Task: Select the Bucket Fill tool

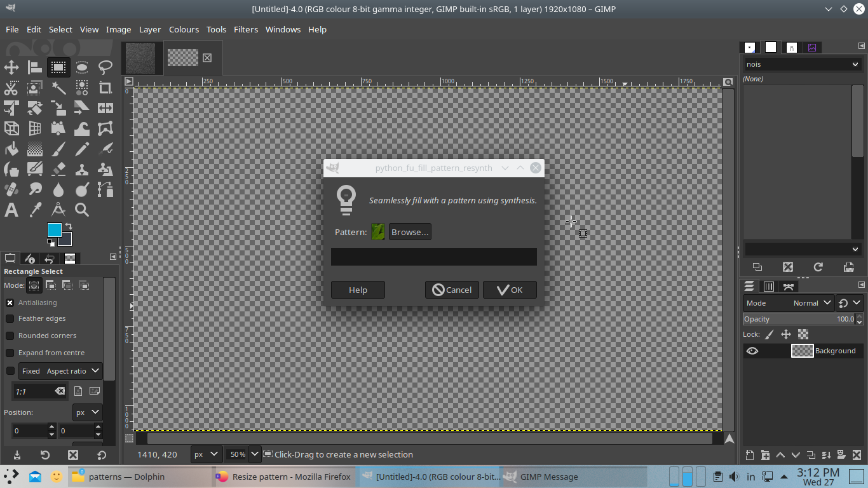Action: point(11,149)
